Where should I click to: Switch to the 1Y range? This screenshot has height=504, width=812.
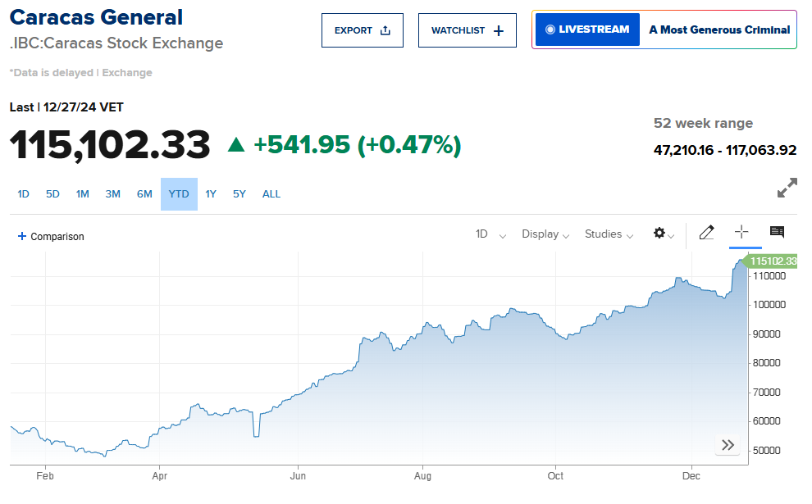tap(211, 194)
